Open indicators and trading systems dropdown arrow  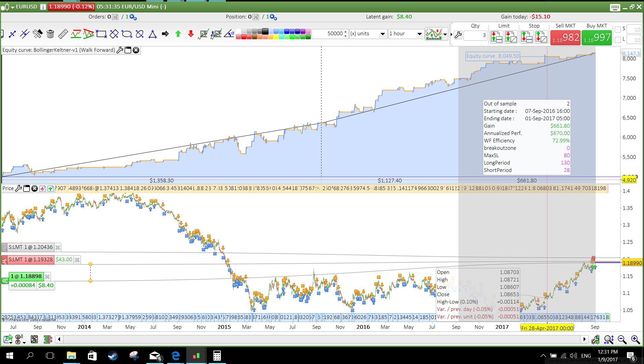[x=445, y=34]
